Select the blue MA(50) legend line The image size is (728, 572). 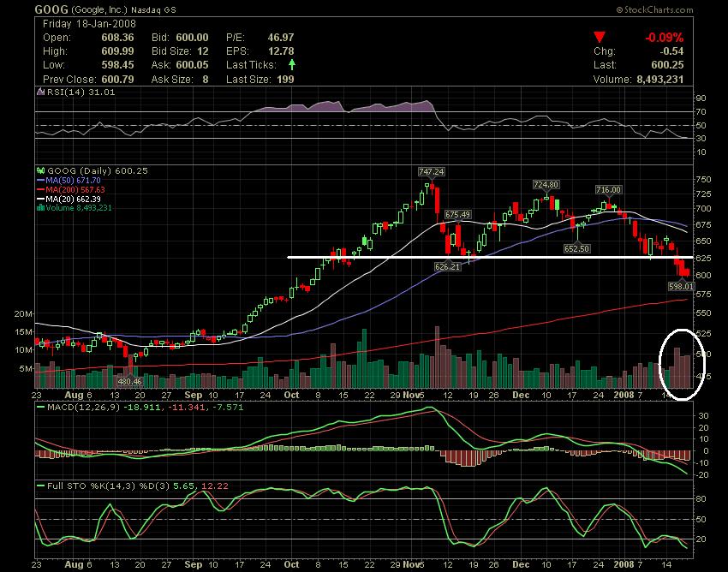click(40, 180)
